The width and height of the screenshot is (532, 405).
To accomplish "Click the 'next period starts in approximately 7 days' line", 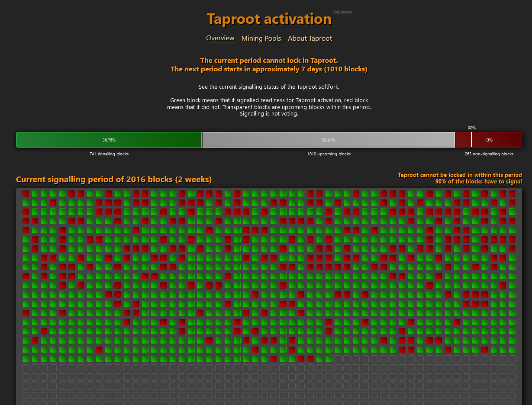I will click(x=269, y=69).
